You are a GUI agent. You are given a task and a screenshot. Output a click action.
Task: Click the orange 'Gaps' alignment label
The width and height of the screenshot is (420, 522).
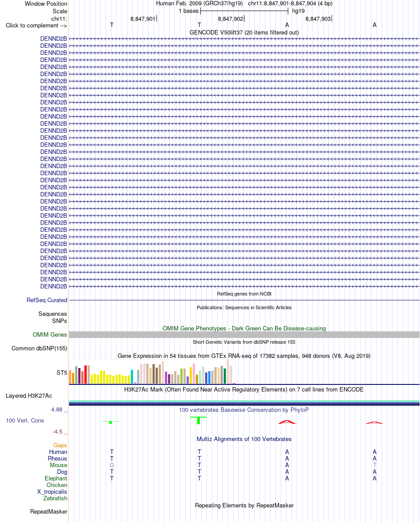tap(60, 445)
